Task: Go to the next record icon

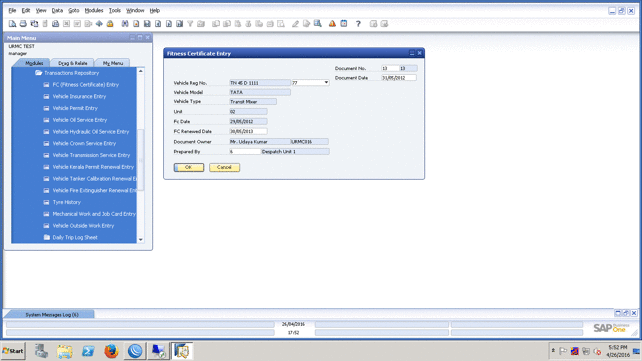Action: 169,24
